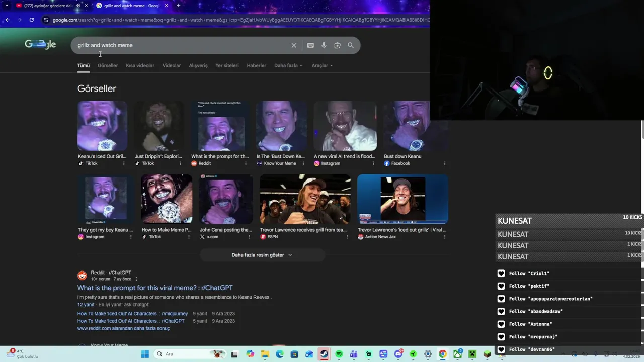644x362 pixels.
Task: Switch to Kısa videolar tab
Action: tap(140, 65)
